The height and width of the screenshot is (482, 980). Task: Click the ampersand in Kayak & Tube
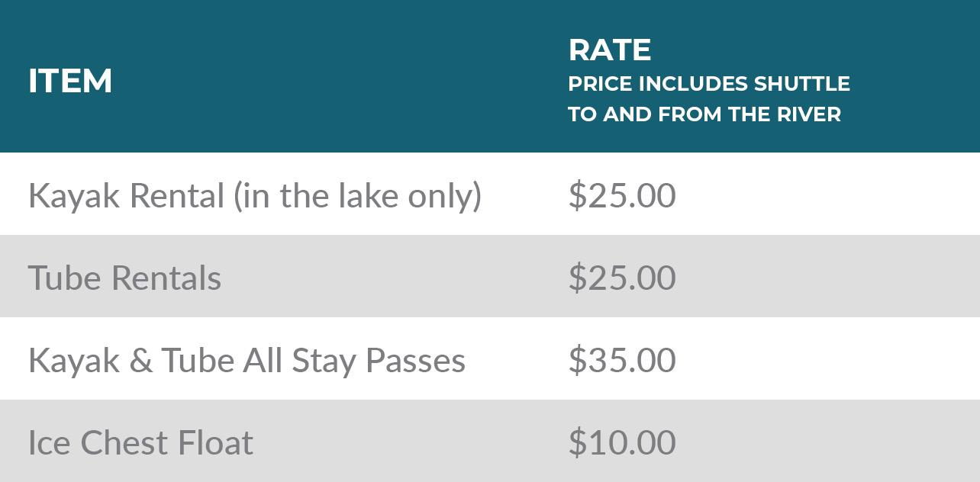click(x=140, y=360)
